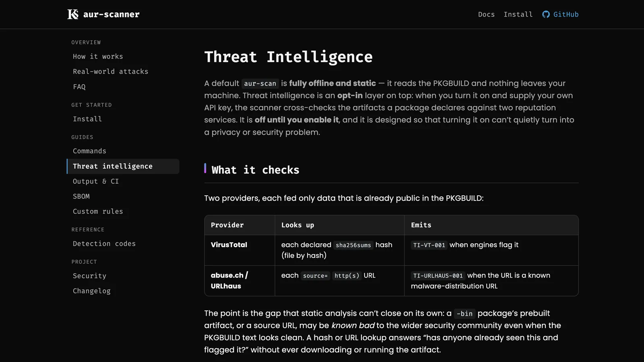Open the How it works page

(x=98, y=56)
